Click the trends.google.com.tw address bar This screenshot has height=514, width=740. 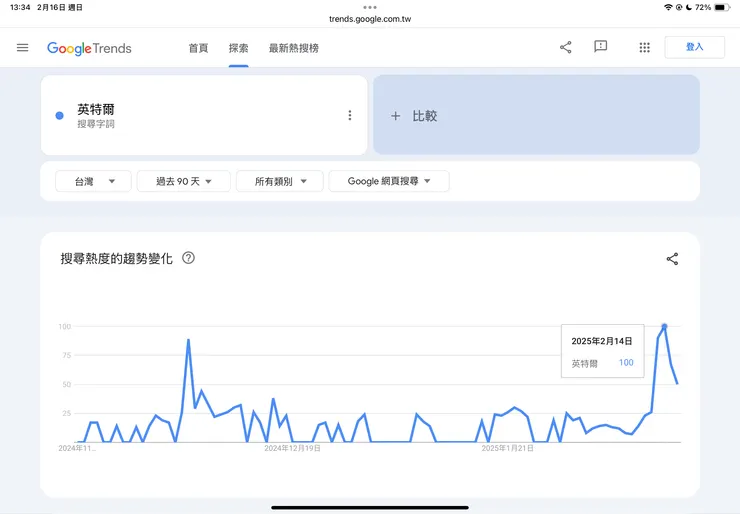click(x=370, y=19)
